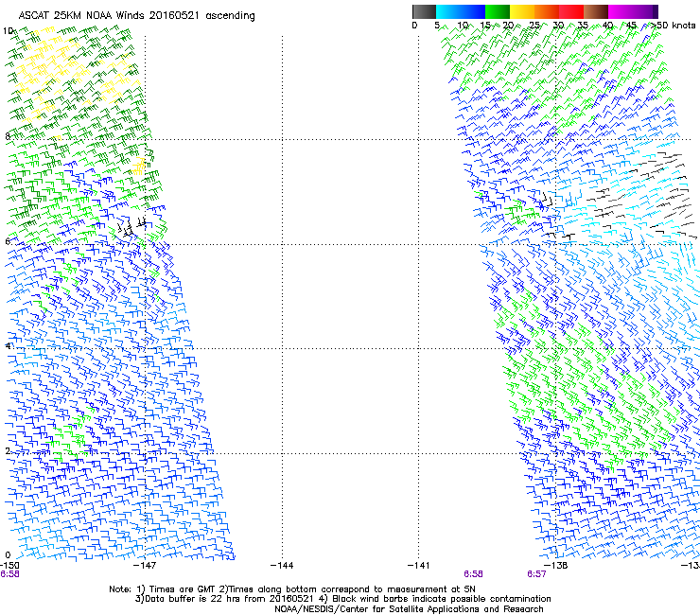Select the gray 0–5 knots color bar segment
Image resolution: width=700 pixels, height=615 pixels.
pyautogui.click(x=424, y=11)
